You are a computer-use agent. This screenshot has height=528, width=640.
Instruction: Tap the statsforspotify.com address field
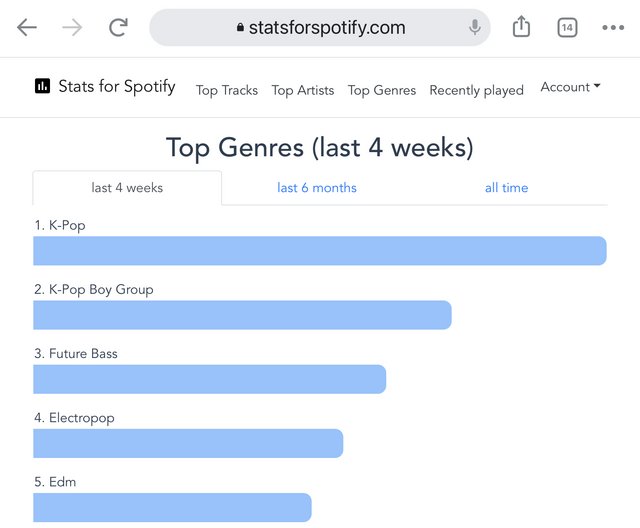(x=320, y=28)
